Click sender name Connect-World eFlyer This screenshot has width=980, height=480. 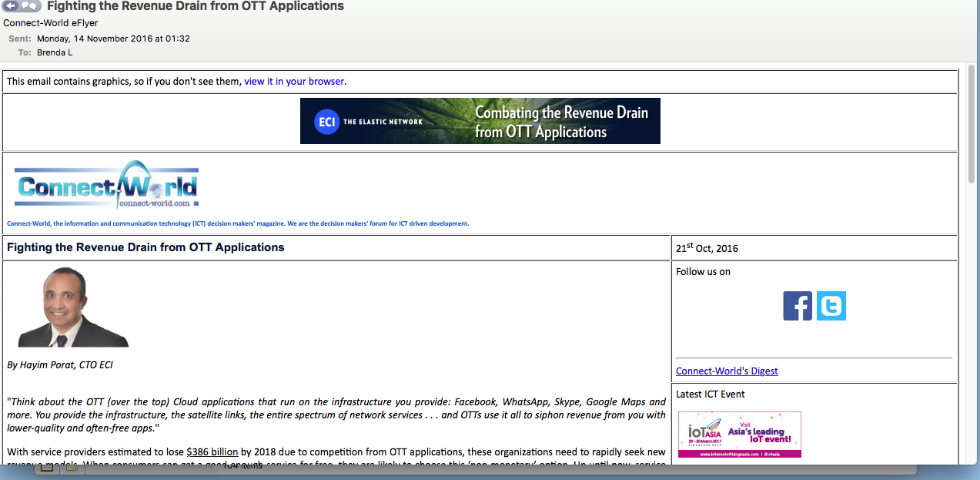[x=51, y=23]
